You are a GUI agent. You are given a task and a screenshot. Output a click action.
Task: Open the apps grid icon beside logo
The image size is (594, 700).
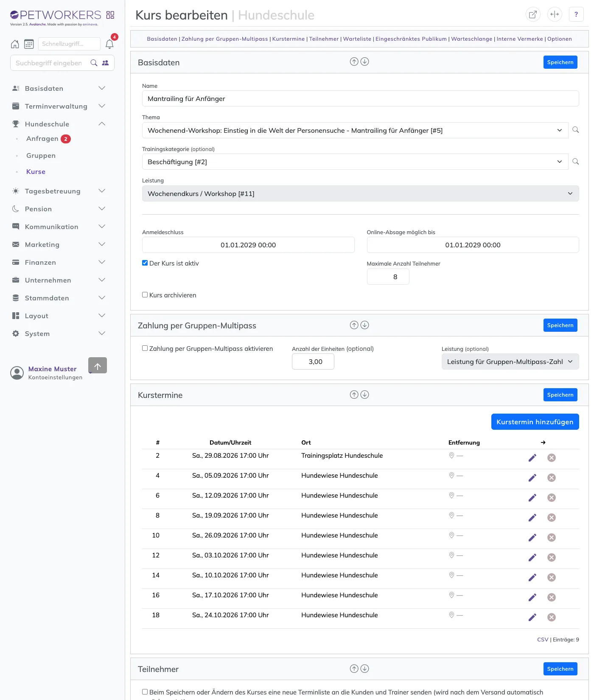click(x=110, y=15)
